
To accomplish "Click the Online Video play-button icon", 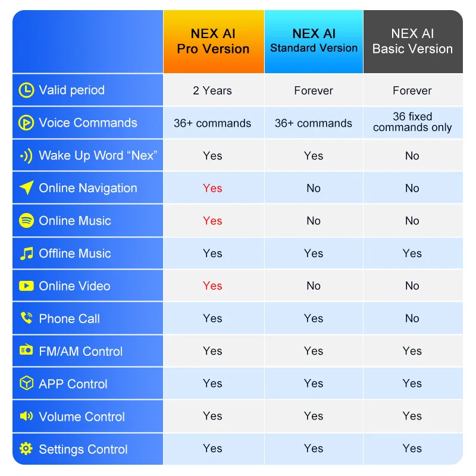I will pos(26,286).
